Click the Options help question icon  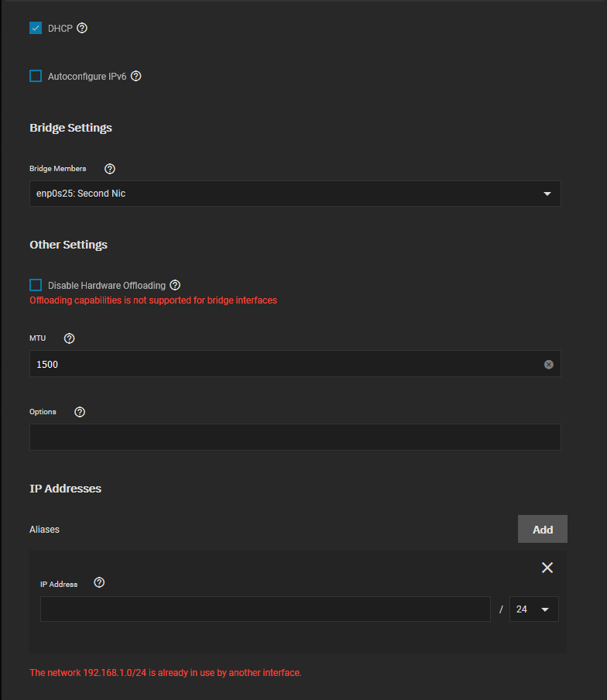click(x=80, y=412)
